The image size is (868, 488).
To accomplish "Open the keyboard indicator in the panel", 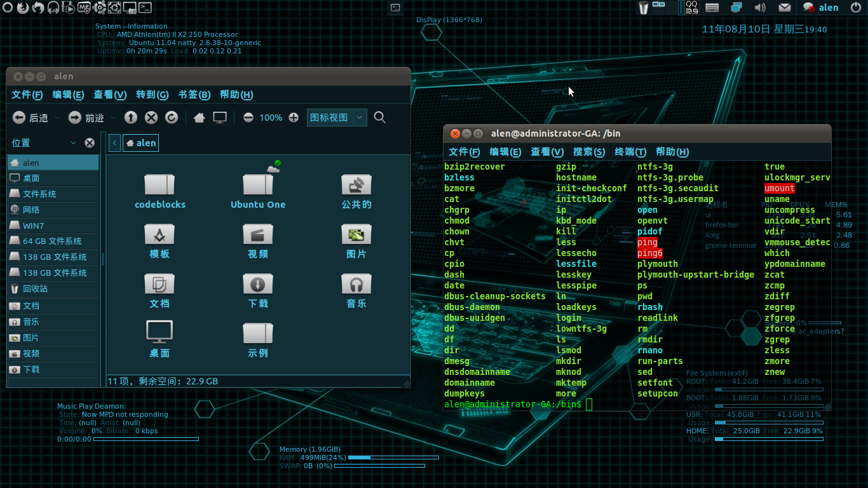I will [x=712, y=8].
